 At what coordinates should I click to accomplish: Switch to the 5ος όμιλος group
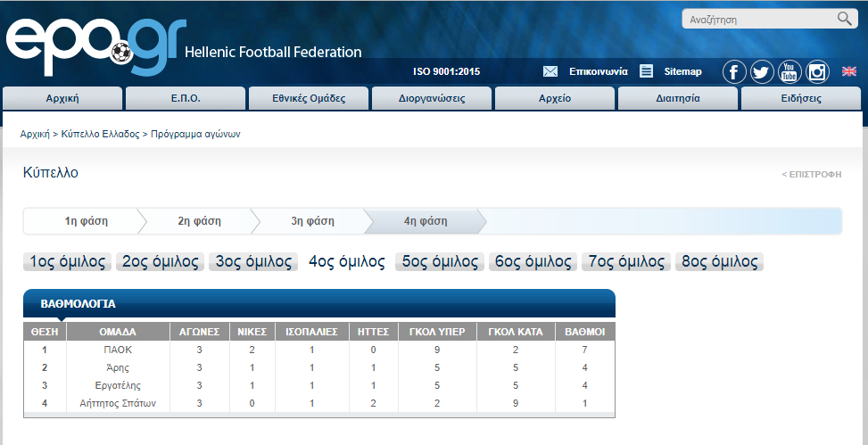coord(440,261)
